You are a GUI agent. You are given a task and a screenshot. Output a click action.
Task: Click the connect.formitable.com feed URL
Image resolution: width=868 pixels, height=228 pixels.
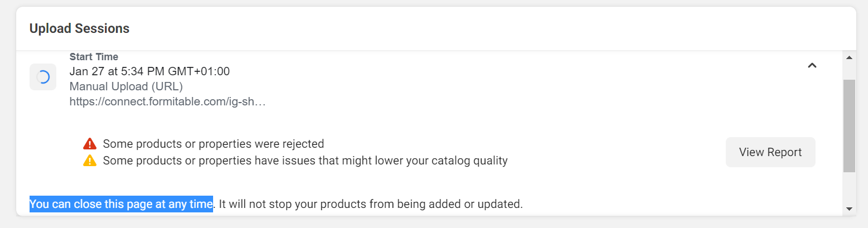point(167,101)
